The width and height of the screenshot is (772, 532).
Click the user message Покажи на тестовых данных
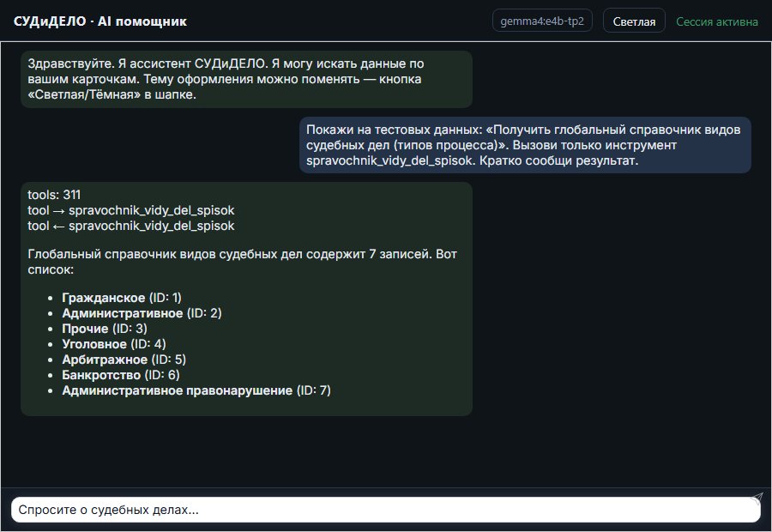pos(525,145)
